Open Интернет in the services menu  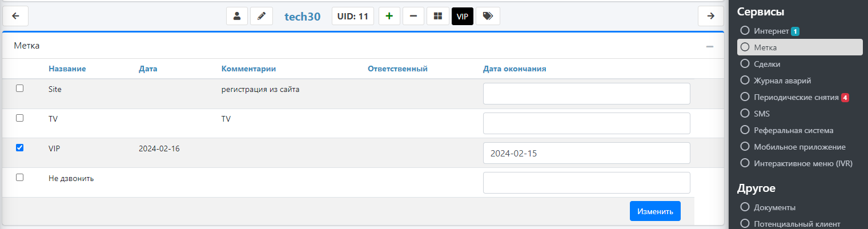(771, 31)
